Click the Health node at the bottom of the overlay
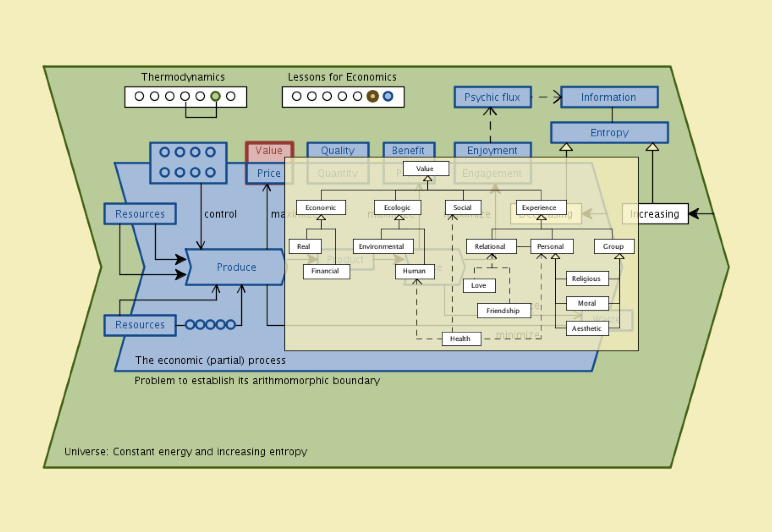The width and height of the screenshot is (772, 532). coord(461,339)
